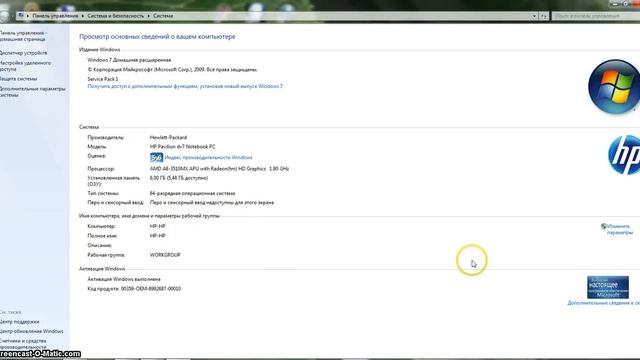The width and height of the screenshot is (640, 360).
Task: Open the address bar history dropdown arrow
Action: coord(534,16)
